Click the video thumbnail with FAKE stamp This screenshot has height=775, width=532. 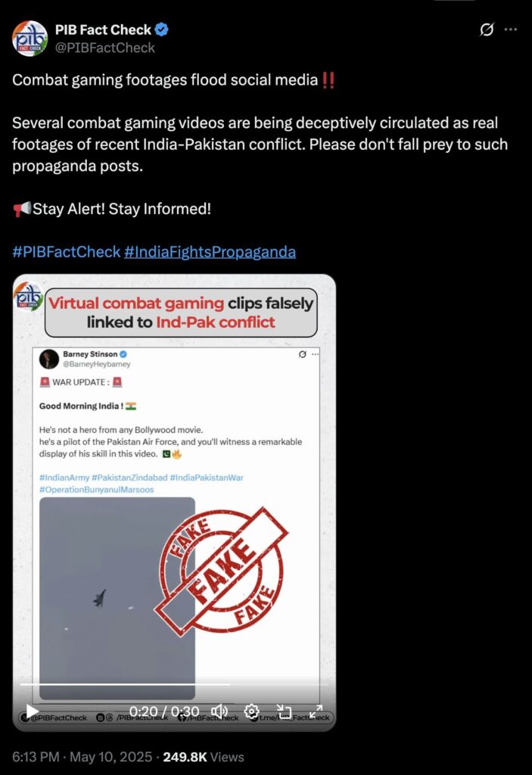pos(174,503)
